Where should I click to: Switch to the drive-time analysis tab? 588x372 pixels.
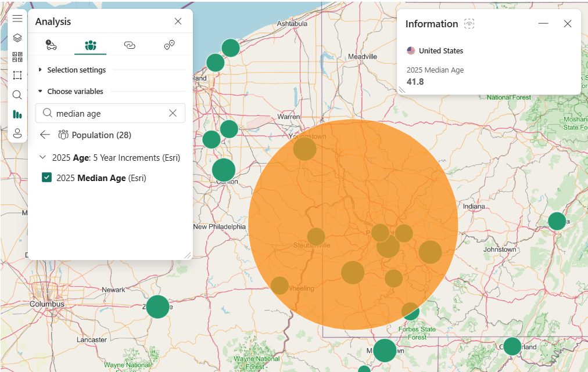pyautogui.click(x=52, y=45)
